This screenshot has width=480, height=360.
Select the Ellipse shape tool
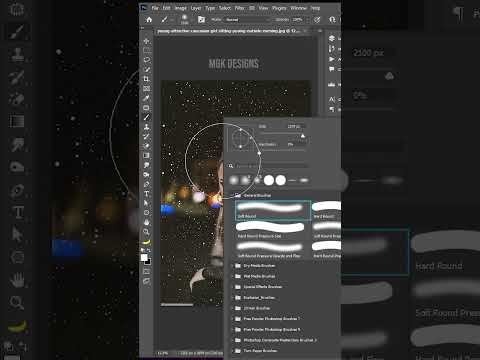(147, 213)
